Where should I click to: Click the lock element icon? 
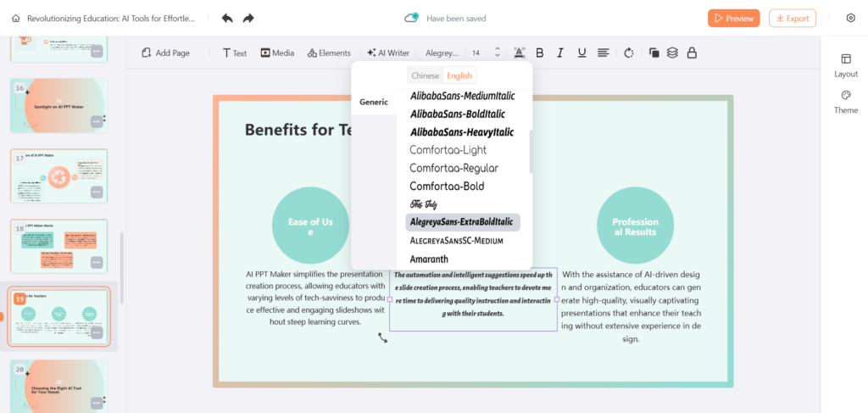click(692, 53)
